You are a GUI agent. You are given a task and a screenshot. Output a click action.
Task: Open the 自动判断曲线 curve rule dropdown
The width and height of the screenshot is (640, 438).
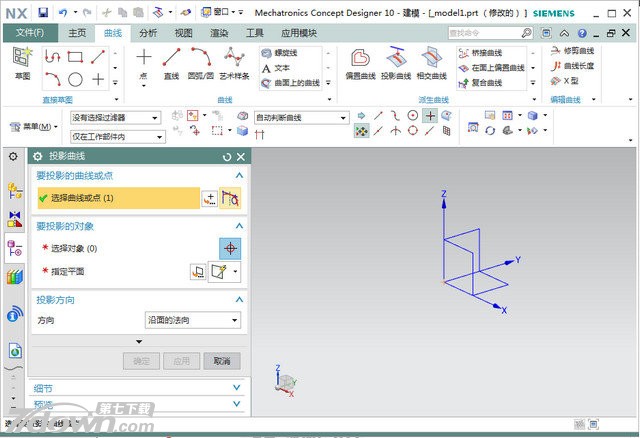(x=302, y=118)
